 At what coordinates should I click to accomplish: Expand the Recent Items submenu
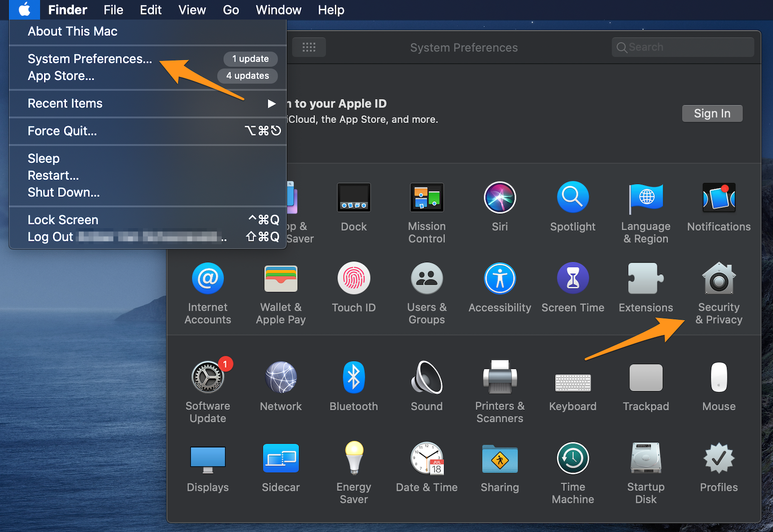[148, 103]
